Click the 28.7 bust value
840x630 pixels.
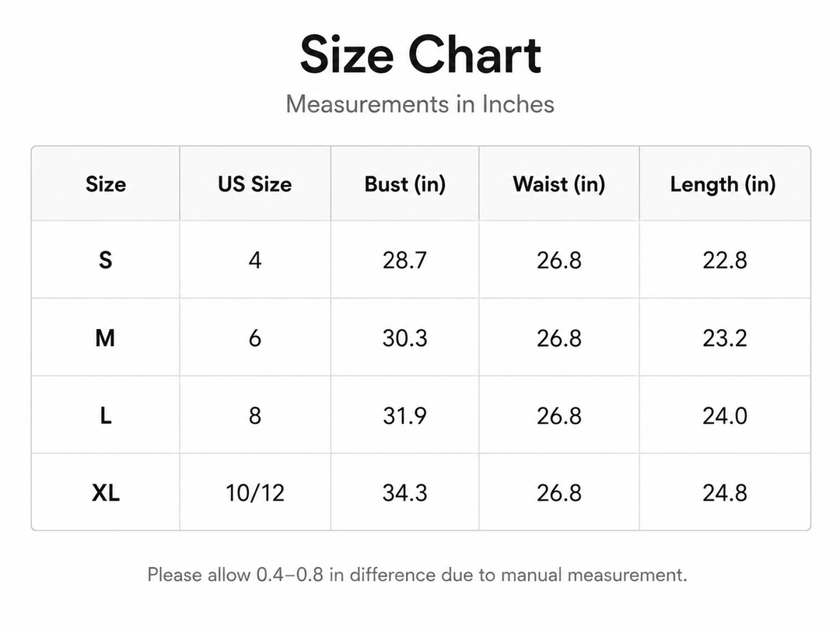tap(405, 261)
